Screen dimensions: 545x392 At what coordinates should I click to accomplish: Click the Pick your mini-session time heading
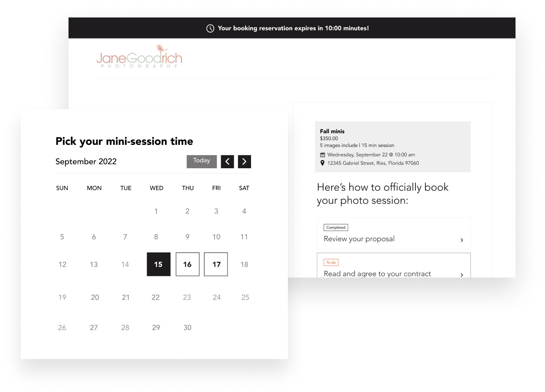124,141
